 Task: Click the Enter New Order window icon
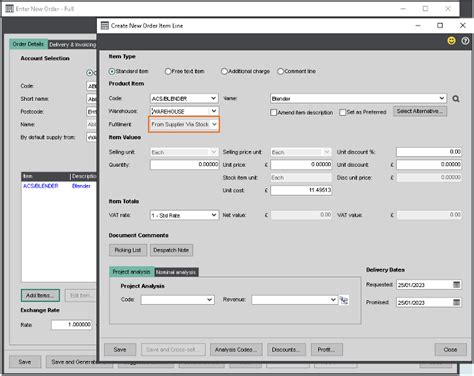click(10, 9)
